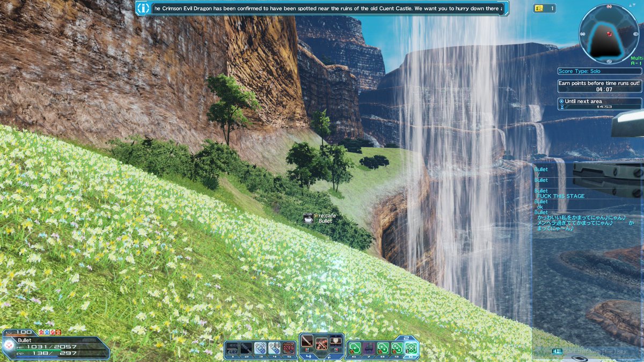Click the fourth orange buff status icon

click(58, 332)
